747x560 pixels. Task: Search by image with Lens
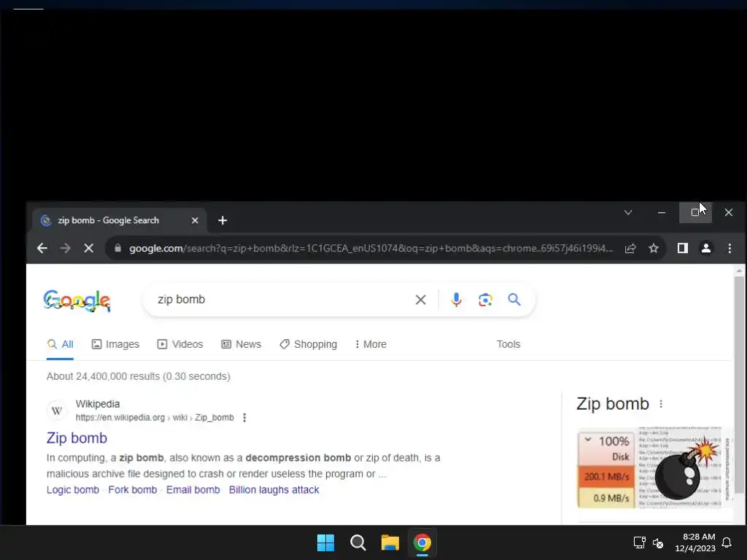pos(485,300)
